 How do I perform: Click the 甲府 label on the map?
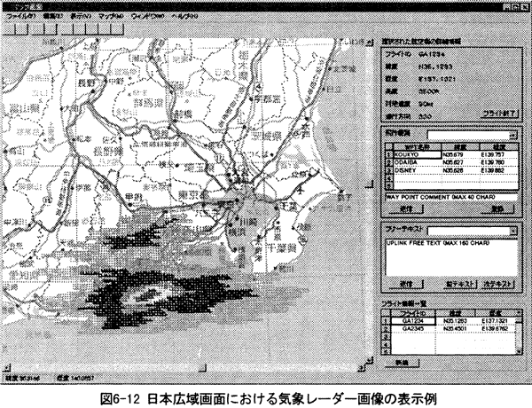click(x=133, y=197)
